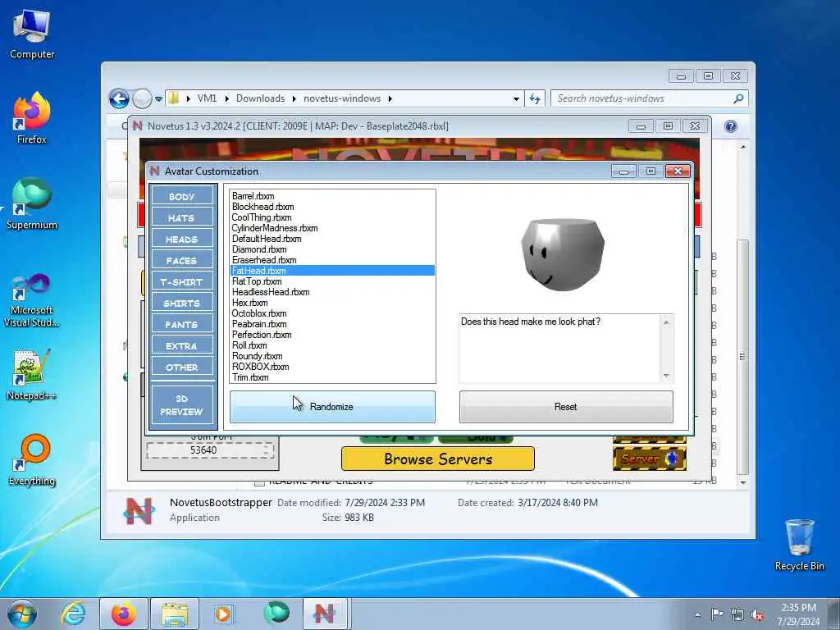The height and width of the screenshot is (630, 840).
Task: Open the FACES category
Action: click(x=182, y=261)
